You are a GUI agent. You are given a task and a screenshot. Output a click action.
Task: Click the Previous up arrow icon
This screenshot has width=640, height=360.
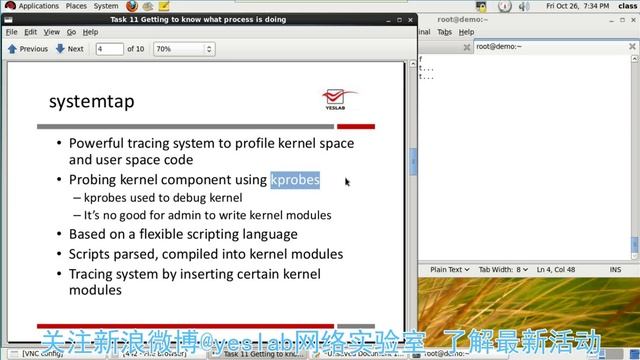12,49
